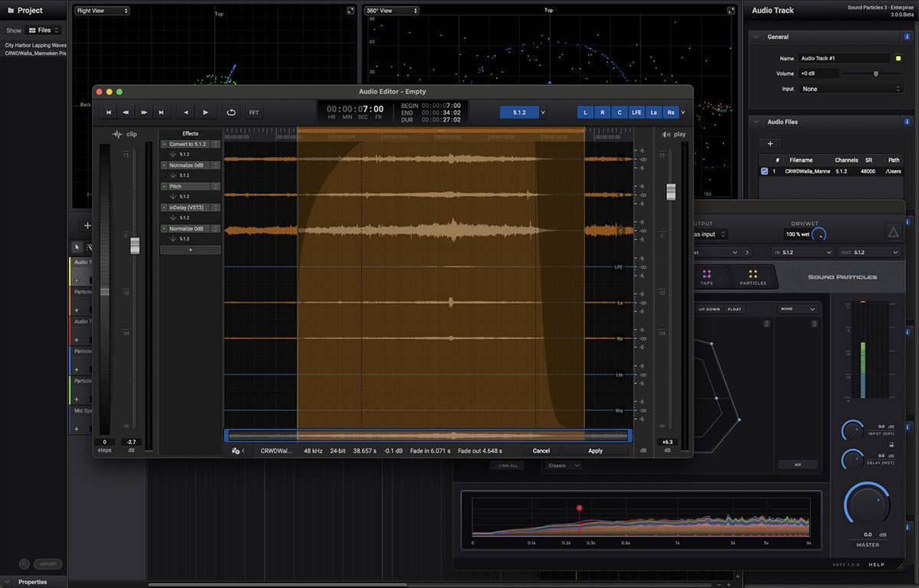Viewport: 919px width, 588px height.
Task: Toggle the Ls channel button
Action: [x=654, y=113]
